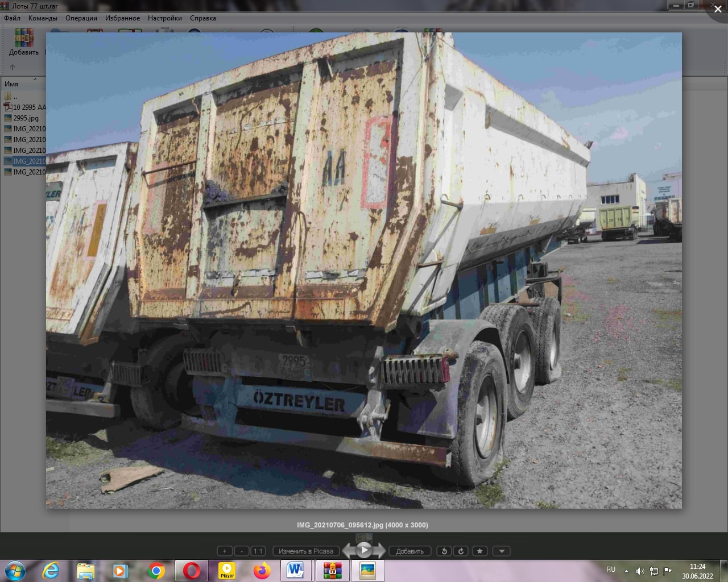Open the yellow Player app
Viewport: 728px width, 582px height.
coord(227,571)
